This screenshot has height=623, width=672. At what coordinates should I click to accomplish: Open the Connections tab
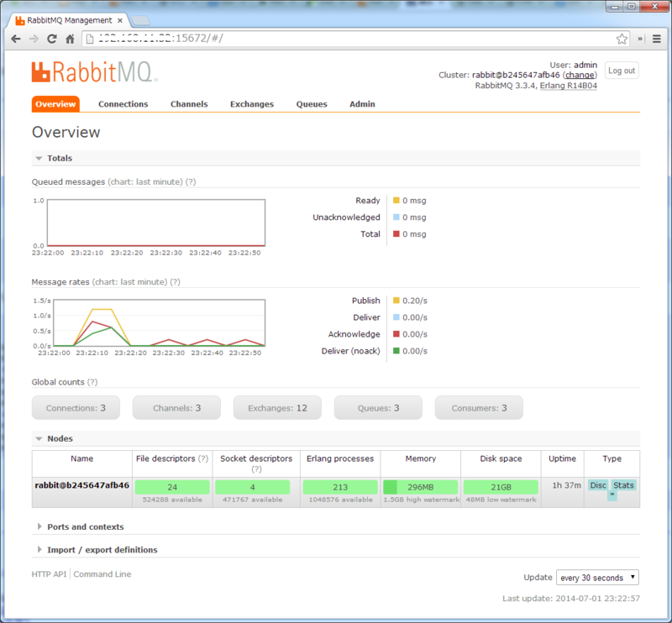tap(123, 104)
